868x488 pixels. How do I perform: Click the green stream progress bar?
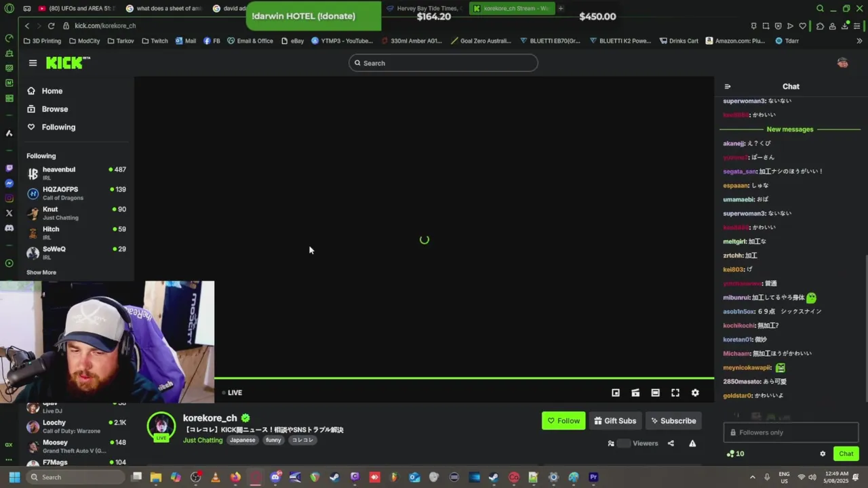click(x=464, y=378)
